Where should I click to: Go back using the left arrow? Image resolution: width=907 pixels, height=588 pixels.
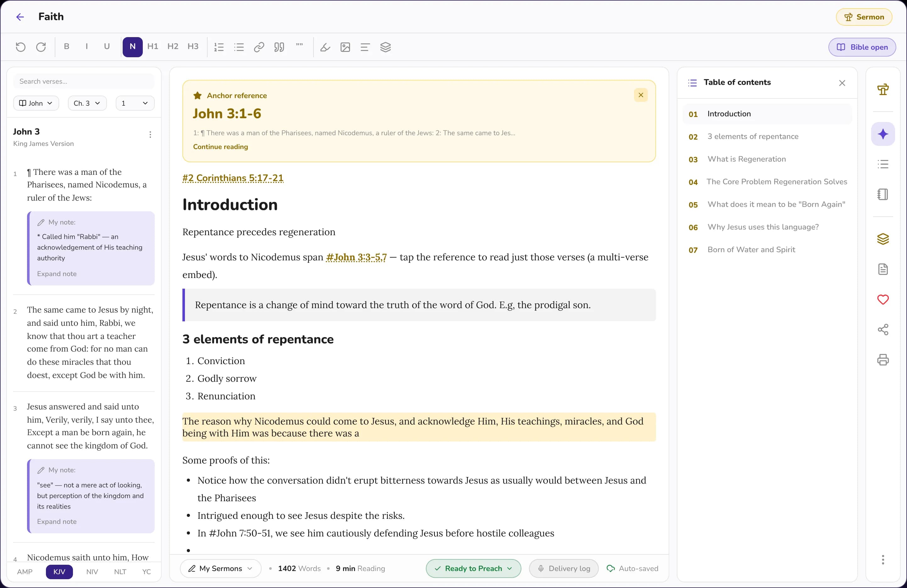pyautogui.click(x=20, y=17)
